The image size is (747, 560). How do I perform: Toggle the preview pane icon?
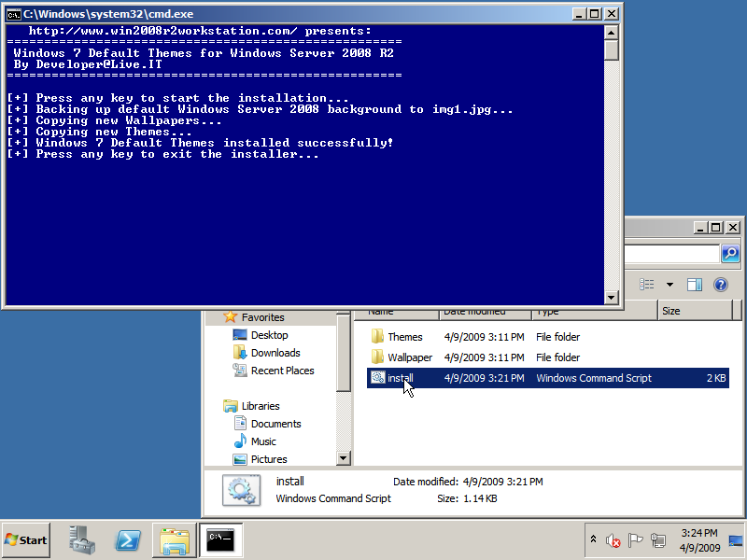point(694,285)
